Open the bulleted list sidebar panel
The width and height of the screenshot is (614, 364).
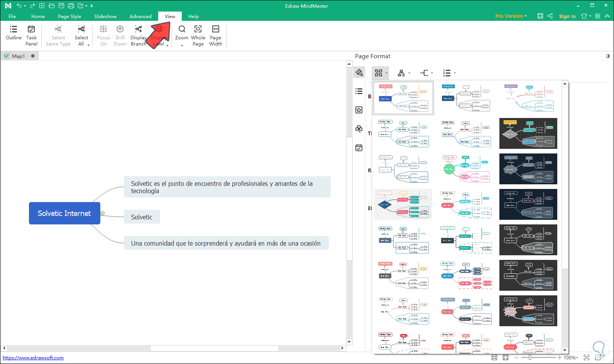[359, 91]
